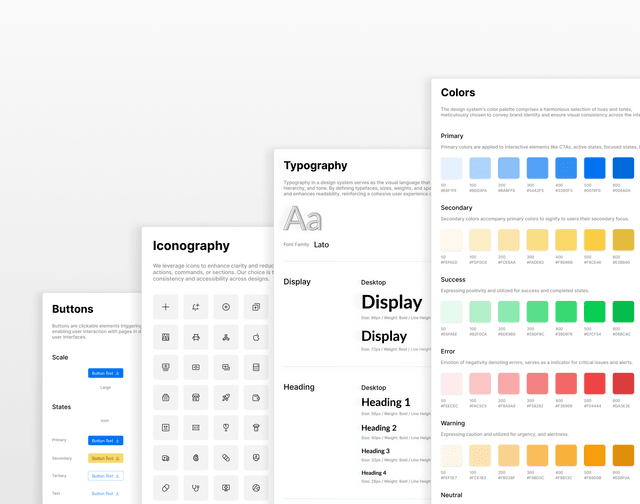Select the Apple logo icon

coord(256,337)
